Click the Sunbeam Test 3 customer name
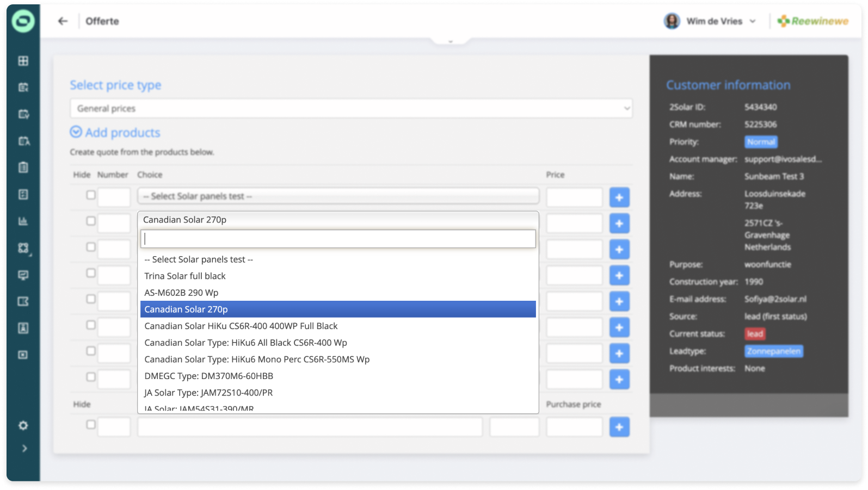This screenshot has width=868, height=490. click(774, 176)
